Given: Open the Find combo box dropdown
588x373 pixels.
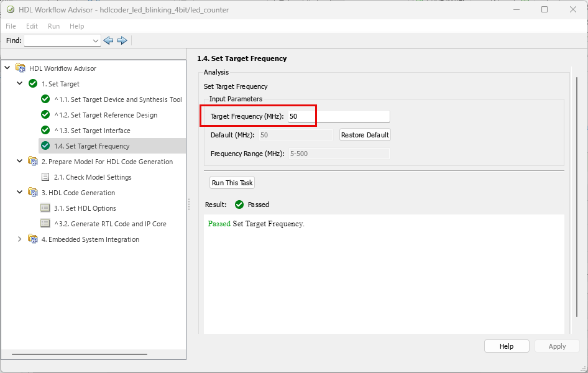Looking at the screenshot, I should pos(95,40).
